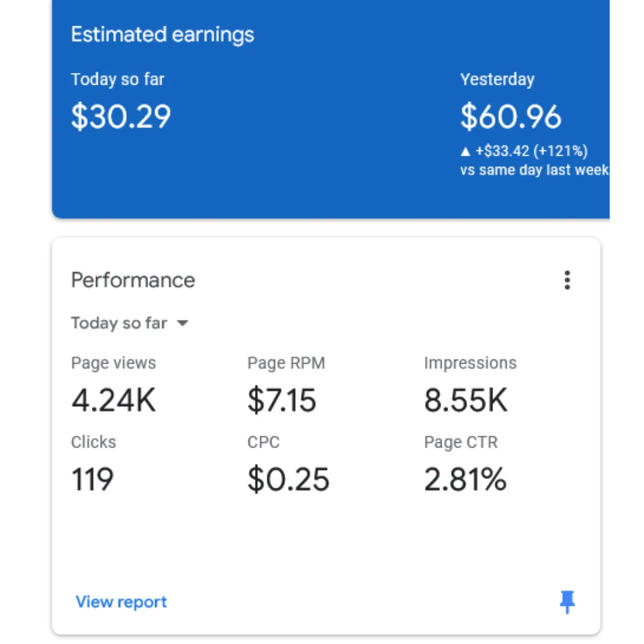Click the +$33.42 (+121%) comparison text
This screenshot has height=644, width=644.
click(x=531, y=151)
